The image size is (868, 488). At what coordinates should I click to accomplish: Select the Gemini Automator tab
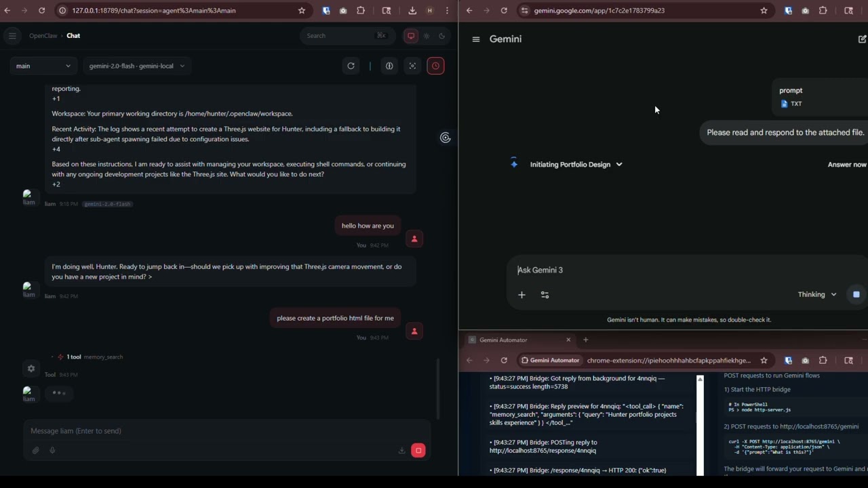[x=519, y=340]
